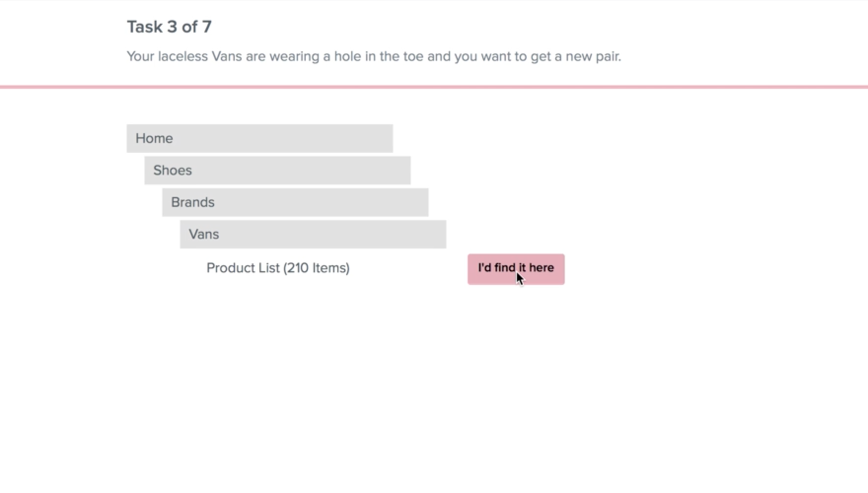Click the pink task progress bar
Image resolution: width=868 pixels, height=493 pixels.
434,87
